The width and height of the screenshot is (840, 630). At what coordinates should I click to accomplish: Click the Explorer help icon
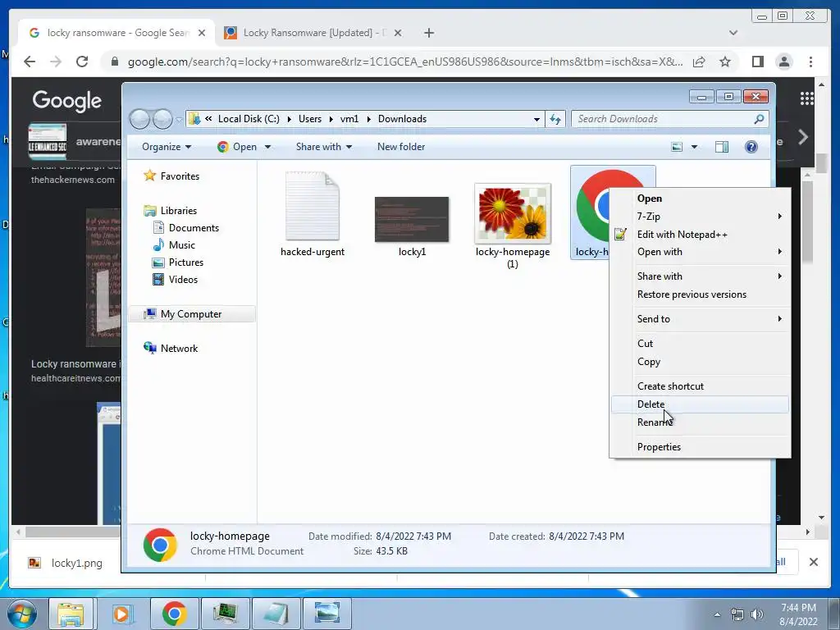click(x=751, y=147)
